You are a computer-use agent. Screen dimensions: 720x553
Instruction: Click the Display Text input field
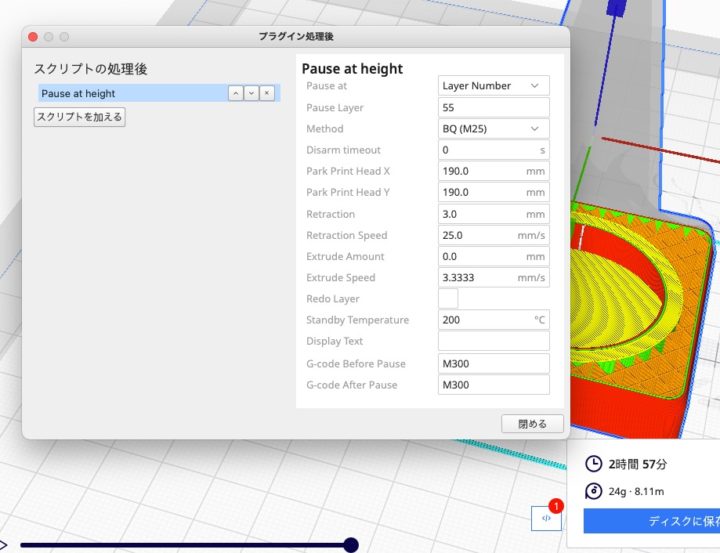[494, 342]
